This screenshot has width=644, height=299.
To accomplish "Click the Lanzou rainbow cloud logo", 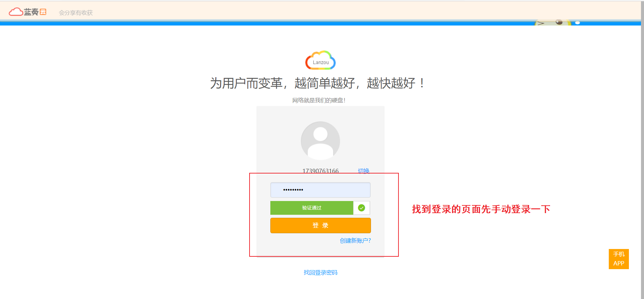I will click(320, 60).
